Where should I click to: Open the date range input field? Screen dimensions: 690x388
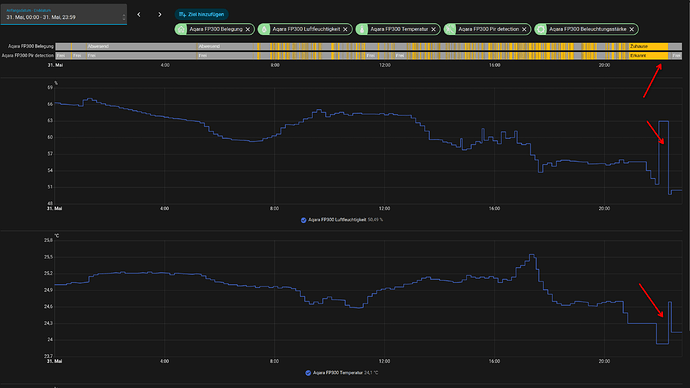coord(64,14)
